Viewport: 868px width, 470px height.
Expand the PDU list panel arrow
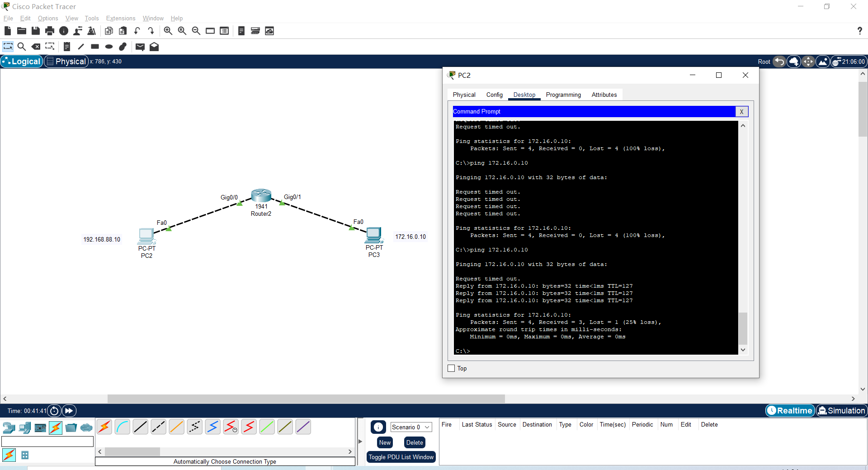click(x=360, y=441)
